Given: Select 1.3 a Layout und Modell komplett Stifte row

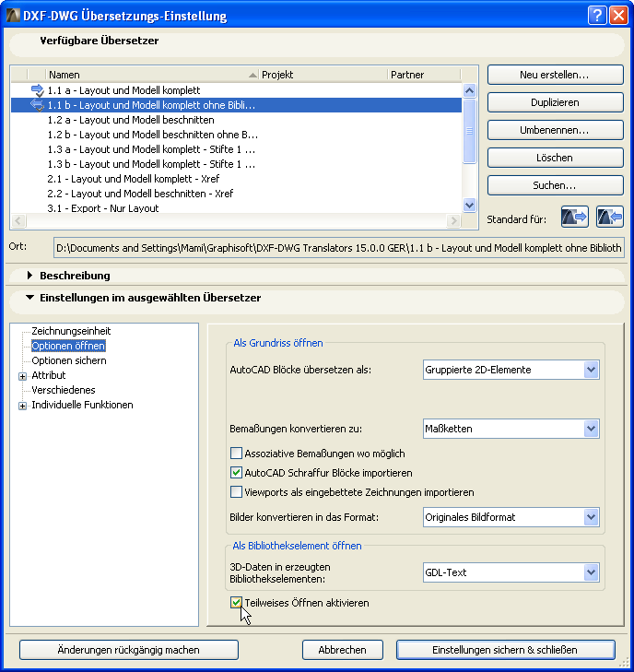Looking at the screenshot, I should pos(236,149).
